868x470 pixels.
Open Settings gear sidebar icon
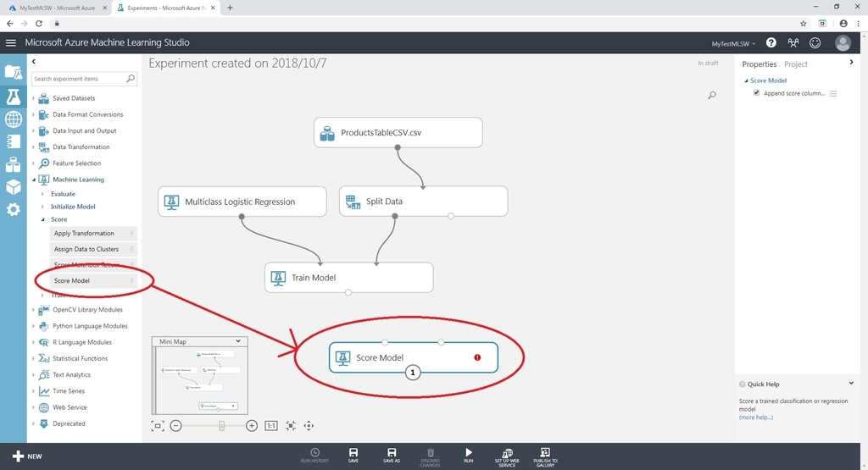coord(14,209)
